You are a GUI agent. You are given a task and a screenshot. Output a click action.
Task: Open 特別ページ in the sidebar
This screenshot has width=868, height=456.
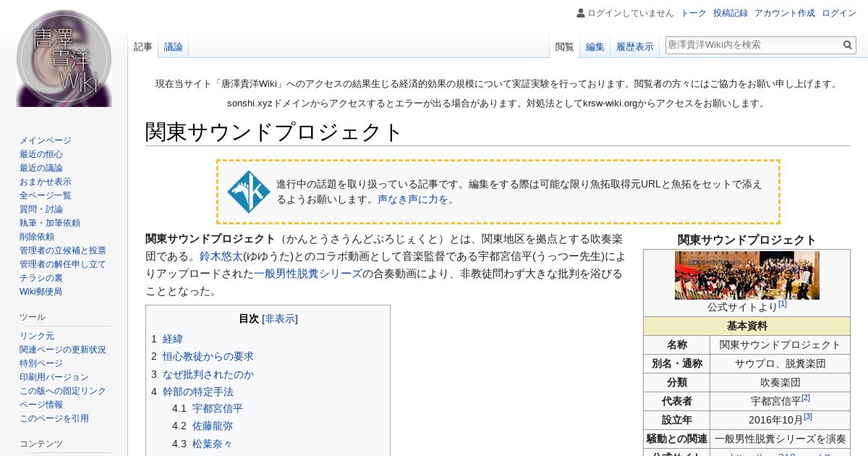click(x=41, y=363)
